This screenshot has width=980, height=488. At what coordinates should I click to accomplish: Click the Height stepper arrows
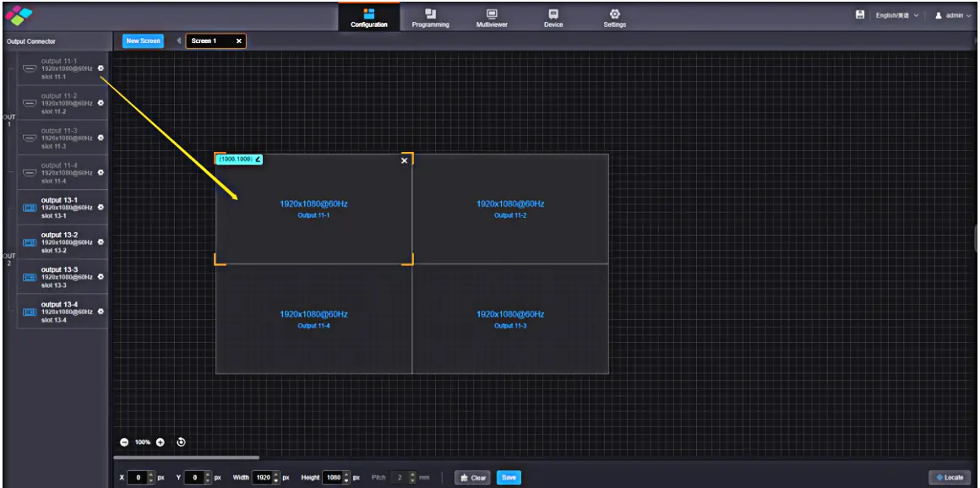tap(346, 477)
